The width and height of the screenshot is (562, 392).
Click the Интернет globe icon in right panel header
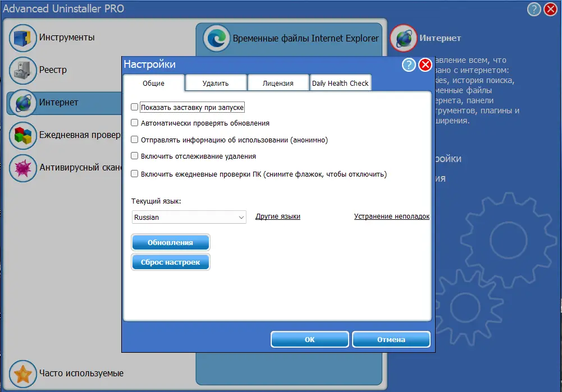[x=404, y=38]
